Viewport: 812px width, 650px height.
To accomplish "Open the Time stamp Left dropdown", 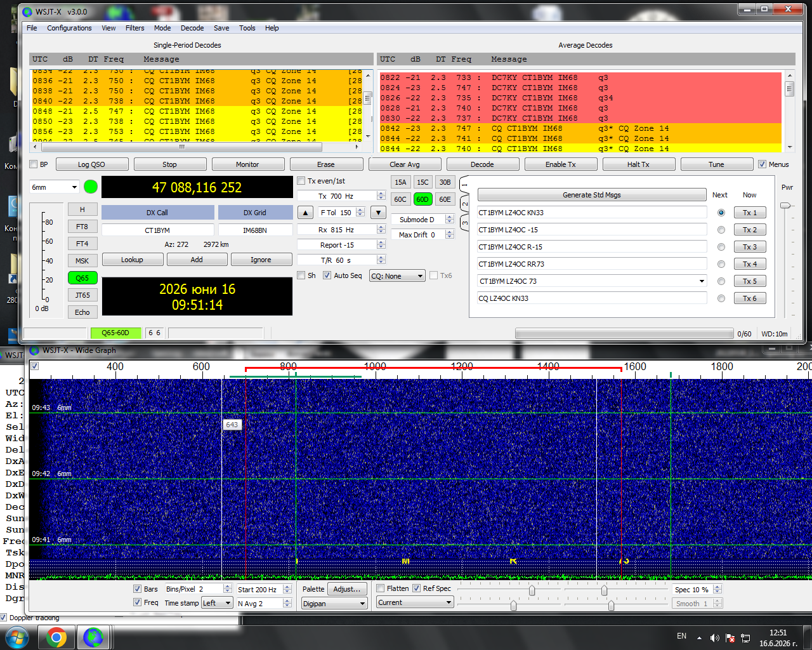I will point(217,603).
